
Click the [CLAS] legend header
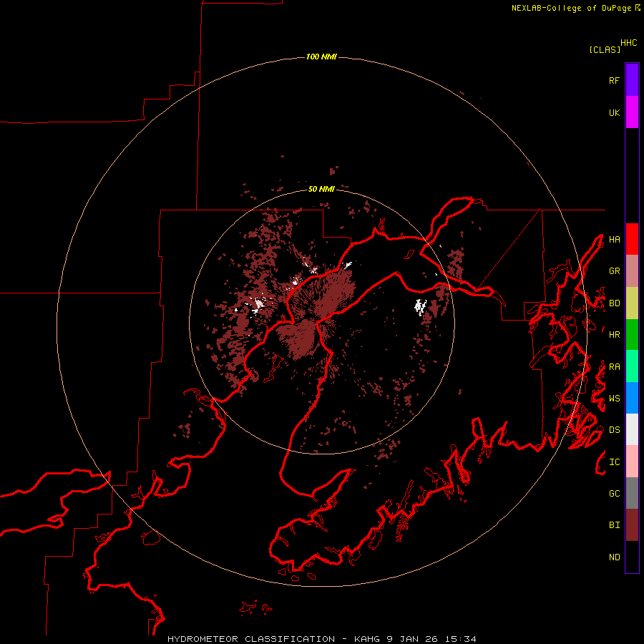click(605, 49)
